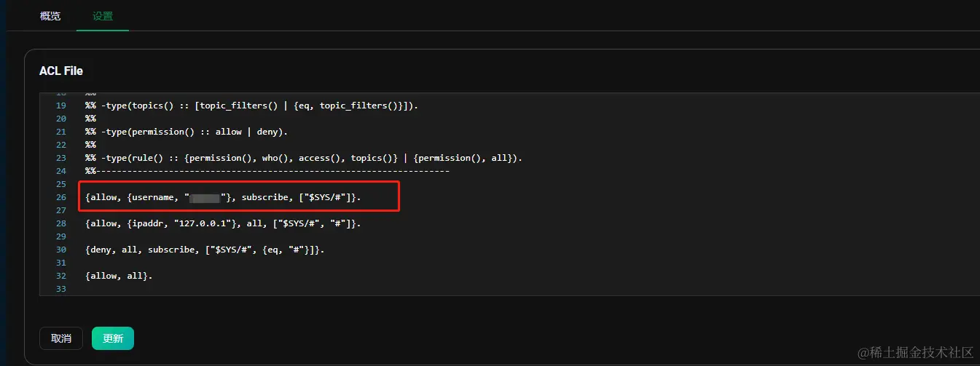Viewport: 980px width, 366px height.
Task: Click the {allow, all} rule line
Action: tap(119, 276)
